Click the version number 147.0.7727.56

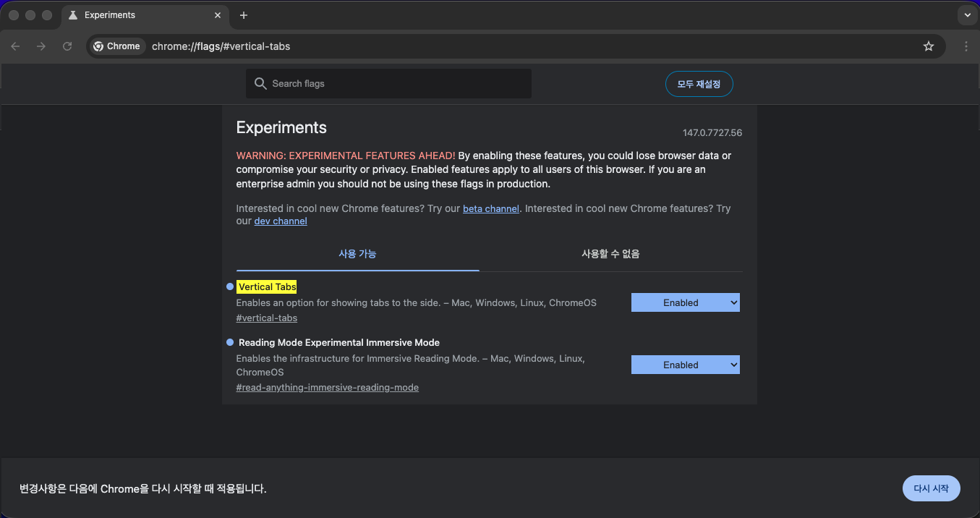[712, 133]
